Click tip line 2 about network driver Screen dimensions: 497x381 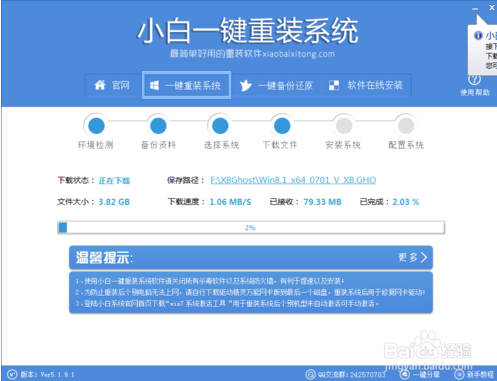point(250,292)
